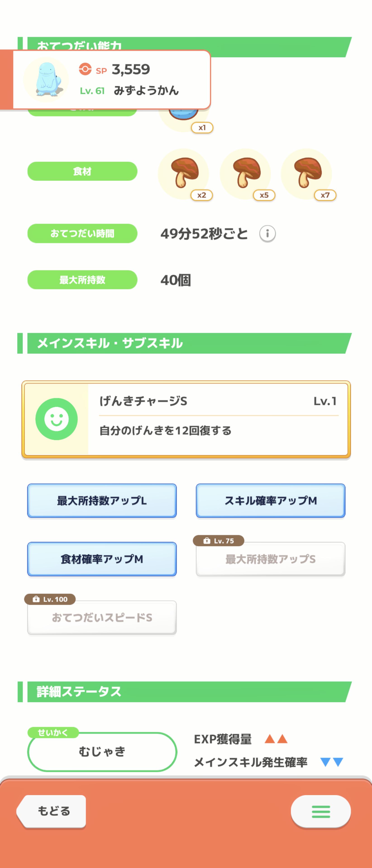The image size is (372, 868).
Task: Tap the info icon beside 49分52秒ごと
Action: click(x=267, y=233)
